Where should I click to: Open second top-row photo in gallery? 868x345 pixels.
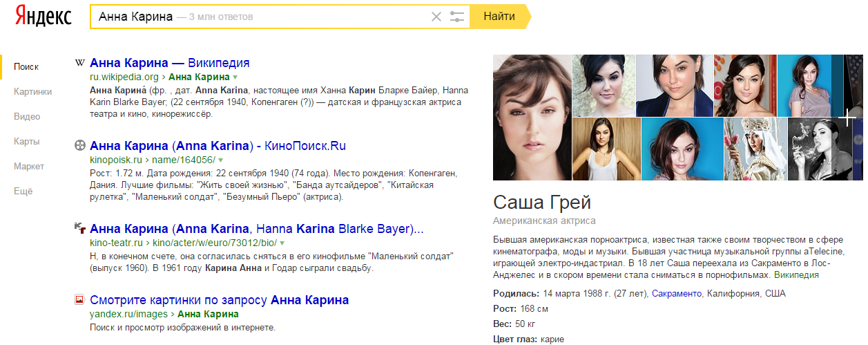604,86
